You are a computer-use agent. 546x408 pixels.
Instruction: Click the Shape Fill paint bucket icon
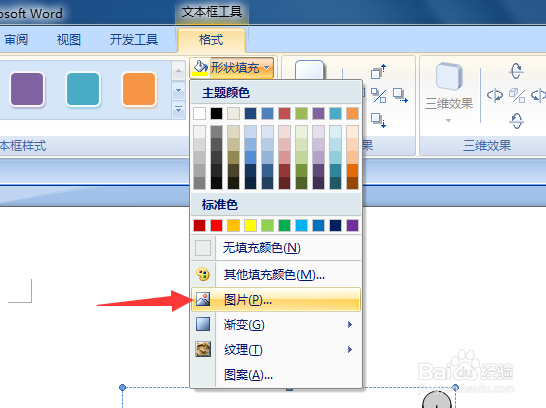click(x=200, y=68)
